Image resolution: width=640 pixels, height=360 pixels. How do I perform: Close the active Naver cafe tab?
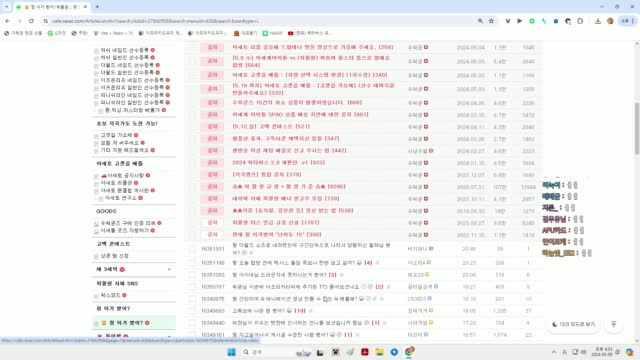[85, 7]
